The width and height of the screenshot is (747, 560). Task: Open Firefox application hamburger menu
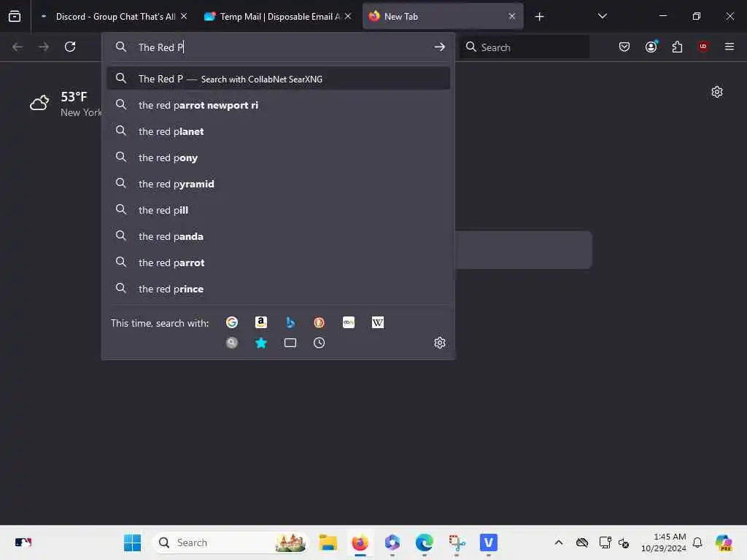[x=729, y=47]
